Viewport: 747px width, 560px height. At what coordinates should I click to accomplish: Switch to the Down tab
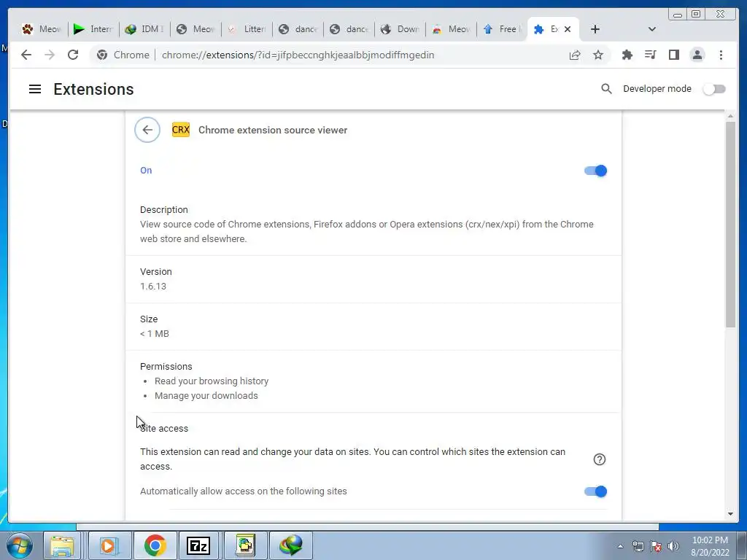[x=400, y=29]
